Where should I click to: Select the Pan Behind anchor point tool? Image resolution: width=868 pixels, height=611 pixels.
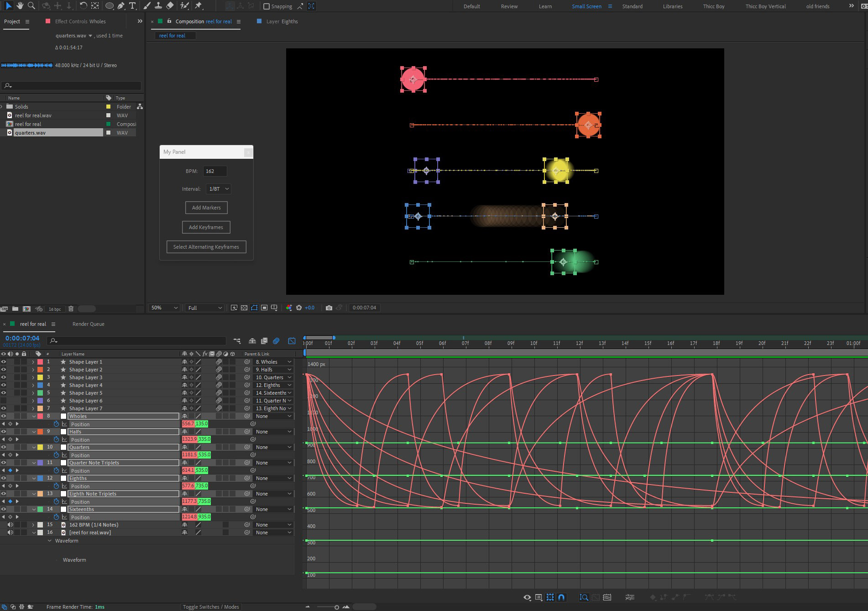click(x=95, y=6)
